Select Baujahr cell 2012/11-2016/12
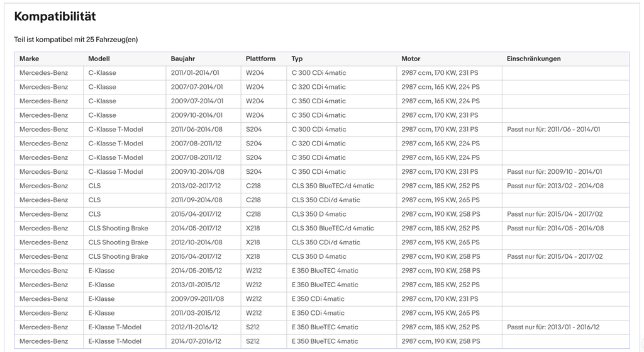The height and width of the screenshot is (352, 644). pyautogui.click(x=195, y=327)
